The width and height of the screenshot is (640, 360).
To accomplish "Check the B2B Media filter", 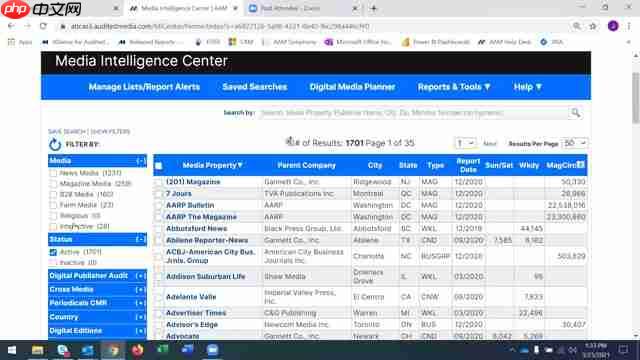I will pyautogui.click(x=53, y=194).
